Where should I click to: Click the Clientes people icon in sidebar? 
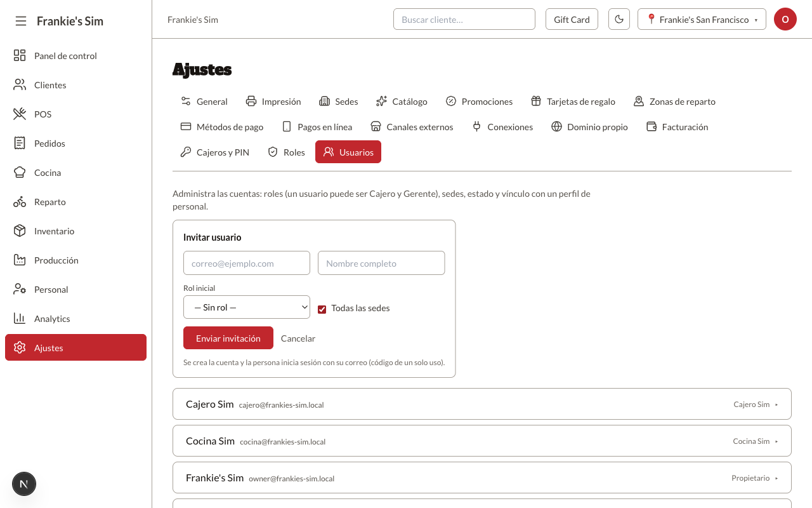click(x=20, y=84)
